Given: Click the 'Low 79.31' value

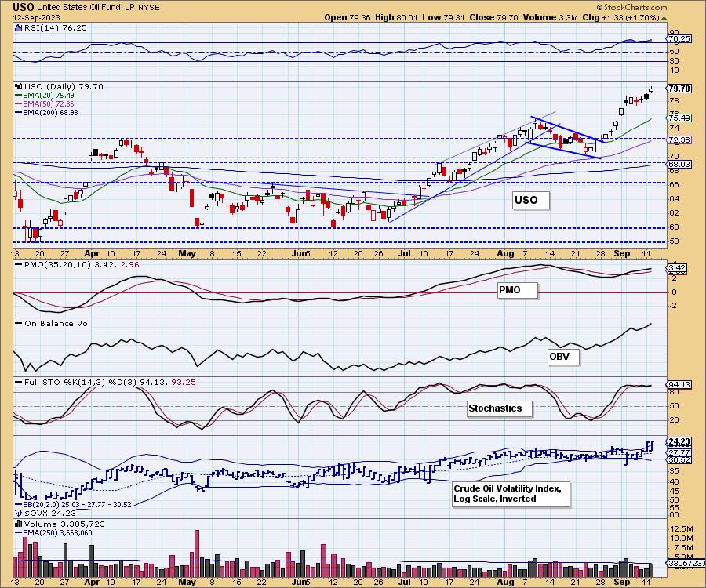Looking at the screenshot, I should pyautogui.click(x=443, y=17).
